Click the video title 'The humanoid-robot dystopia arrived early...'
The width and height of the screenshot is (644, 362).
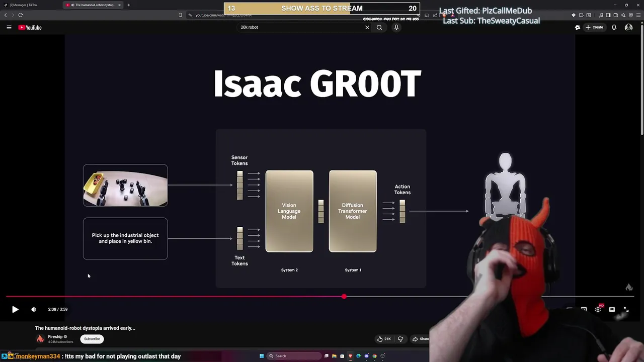pos(85,328)
